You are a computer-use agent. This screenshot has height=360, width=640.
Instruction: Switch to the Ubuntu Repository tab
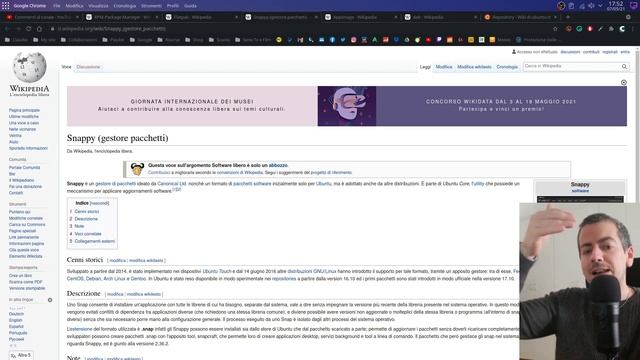(520, 17)
